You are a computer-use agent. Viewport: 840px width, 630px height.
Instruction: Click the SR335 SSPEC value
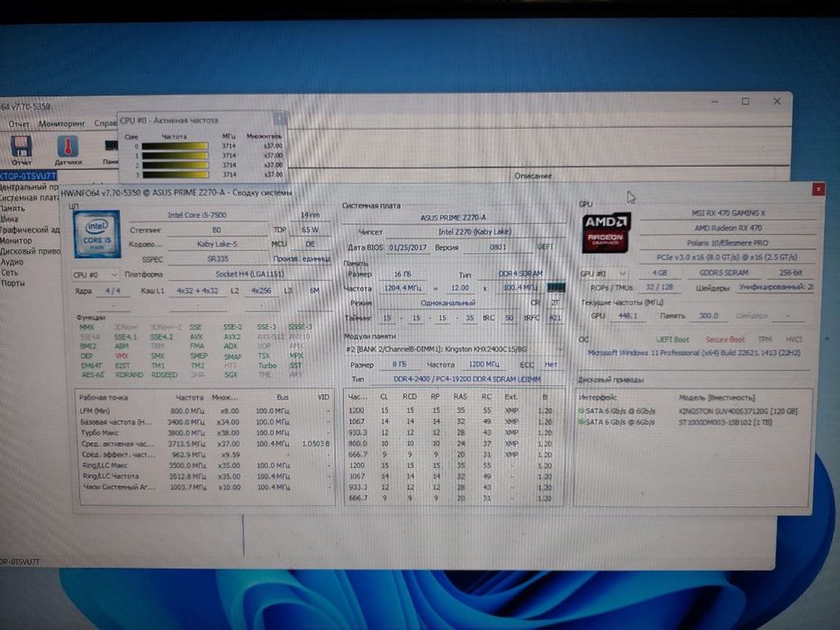tap(217, 259)
